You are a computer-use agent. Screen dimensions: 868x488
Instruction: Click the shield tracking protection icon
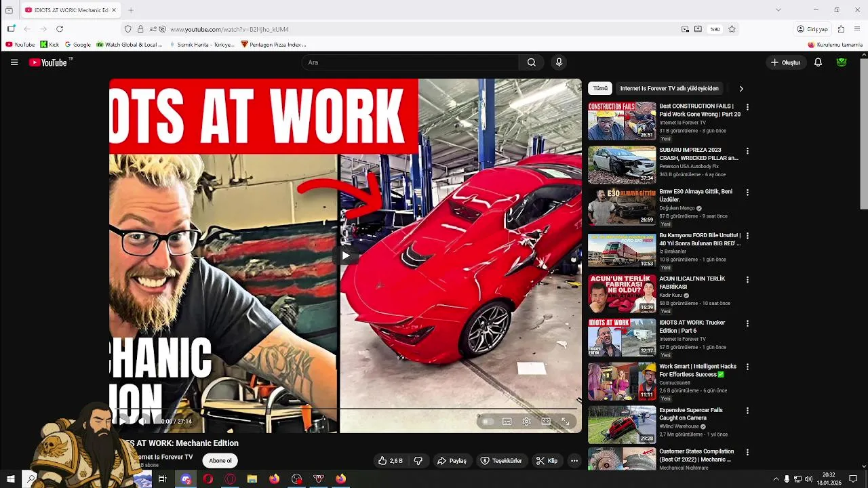coord(127,29)
